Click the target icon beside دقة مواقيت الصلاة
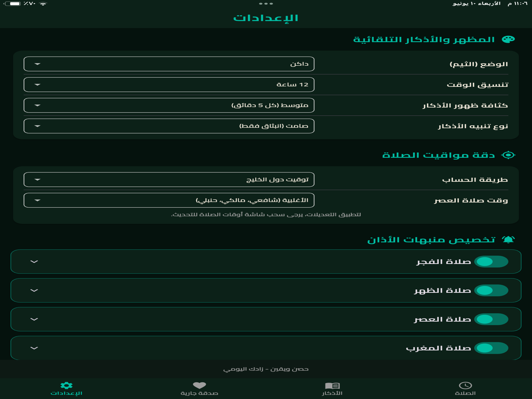Viewport: 532px width, 399px height. tap(508, 155)
